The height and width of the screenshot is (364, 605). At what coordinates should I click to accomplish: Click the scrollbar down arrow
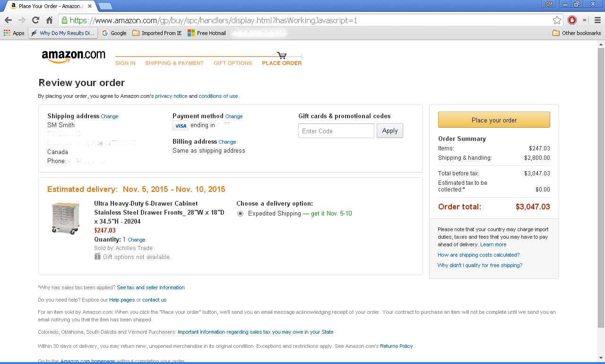(x=601, y=358)
